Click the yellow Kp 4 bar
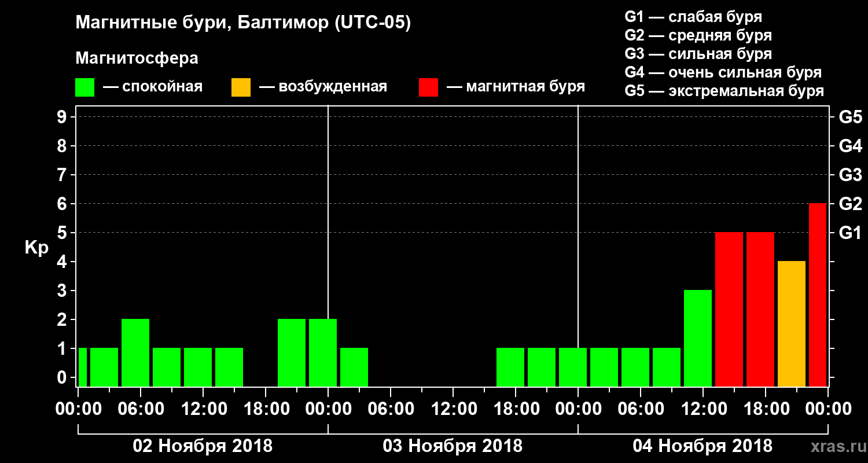Screen dimensions: 868x463 click(792, 324)
